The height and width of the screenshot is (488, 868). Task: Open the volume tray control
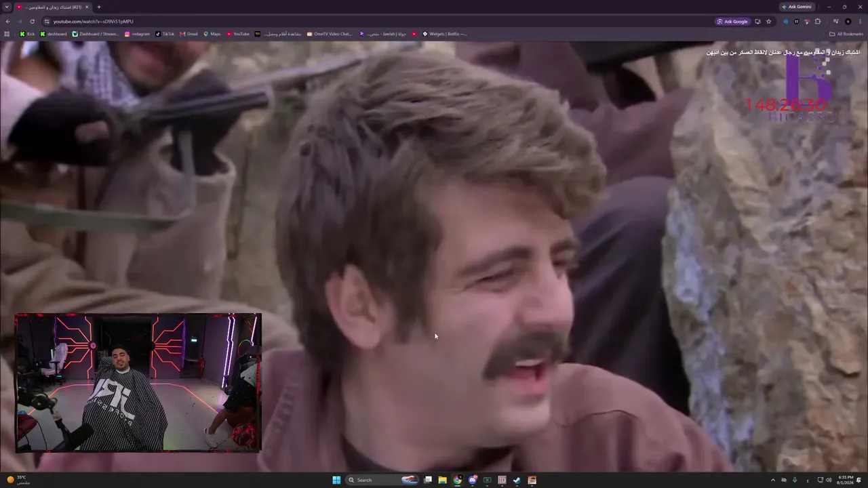click(x=829, y=480)
